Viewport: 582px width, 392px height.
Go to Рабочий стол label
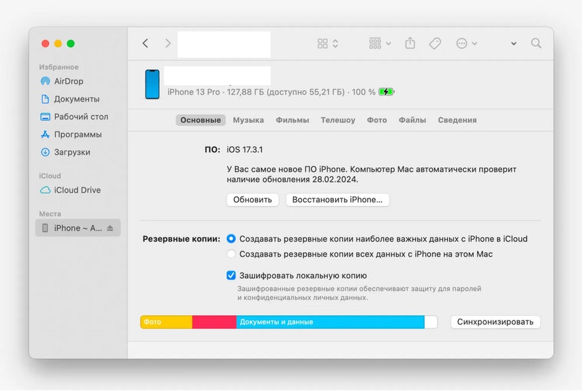click(81, 117)
